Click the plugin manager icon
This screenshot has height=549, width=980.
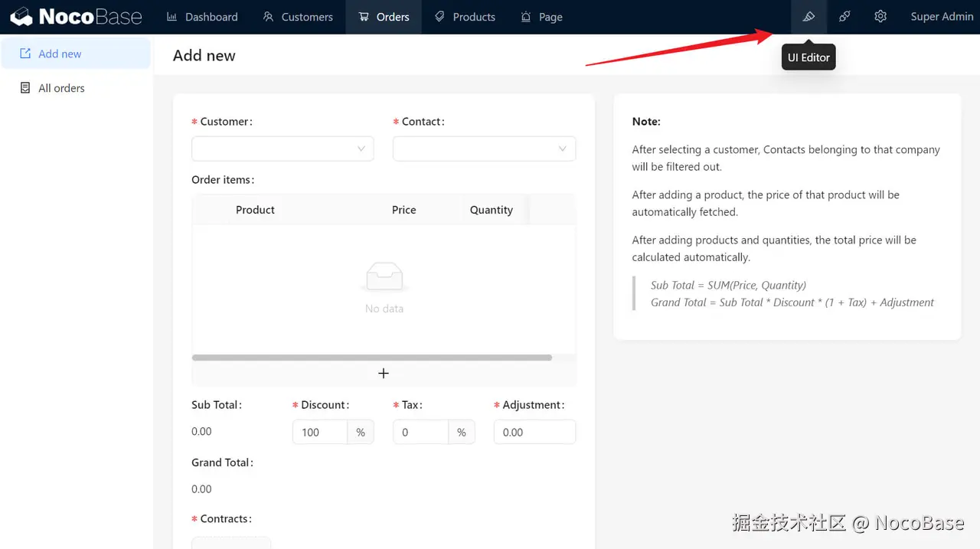coord(844,16)
